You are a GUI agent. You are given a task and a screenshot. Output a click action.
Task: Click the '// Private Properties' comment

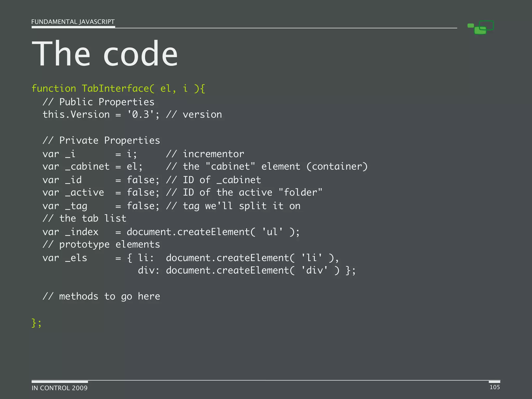click(x=101, y=141)
